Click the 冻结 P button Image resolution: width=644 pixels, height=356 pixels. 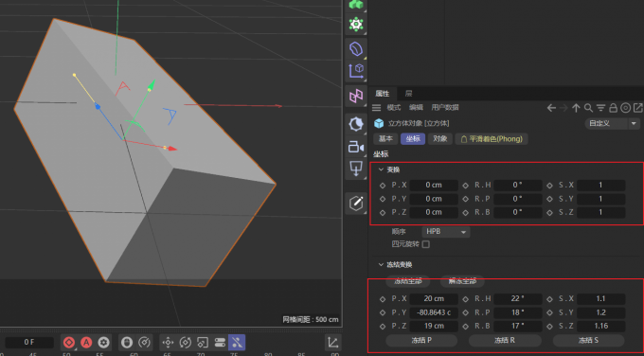[421, 341]
